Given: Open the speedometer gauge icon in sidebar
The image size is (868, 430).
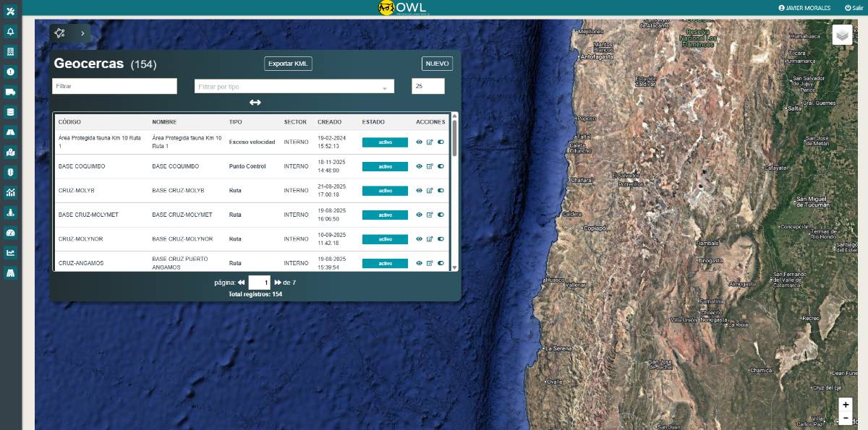Looking at the screenshot, I should click(10, 233).
